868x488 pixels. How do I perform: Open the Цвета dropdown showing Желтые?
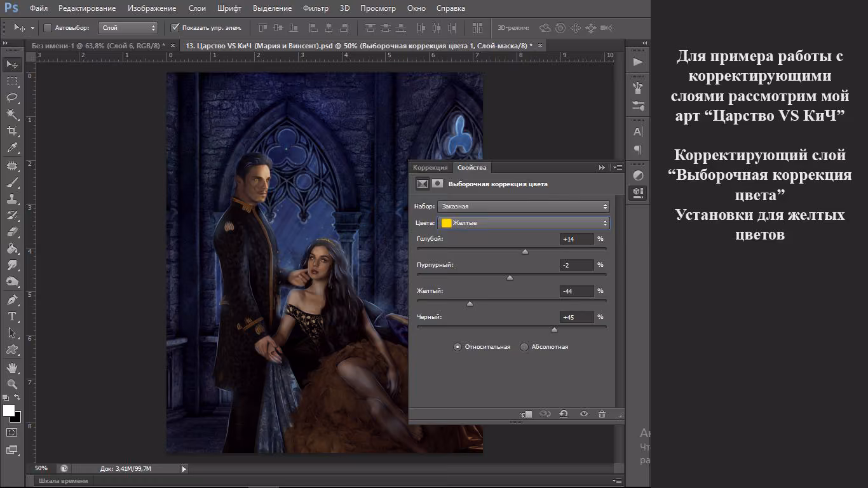pos(524,223)
